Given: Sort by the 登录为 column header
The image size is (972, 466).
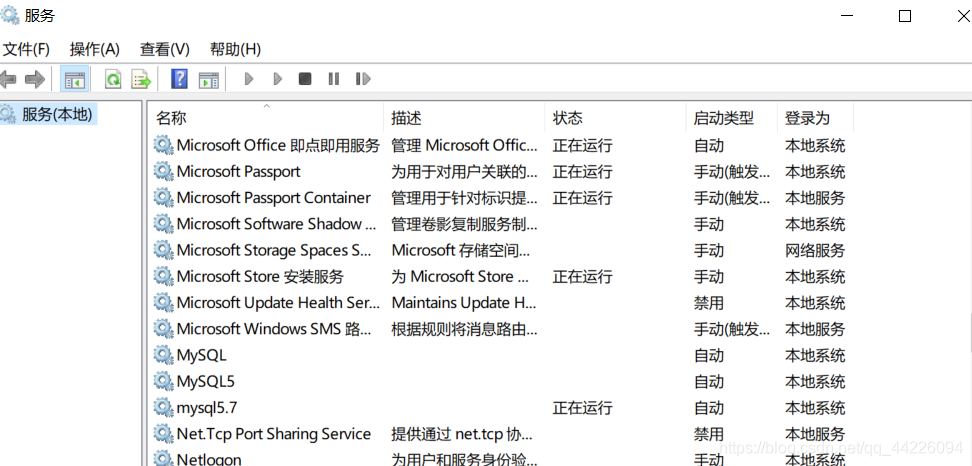Looking at the screenshot, I should (x=815, y=118).
